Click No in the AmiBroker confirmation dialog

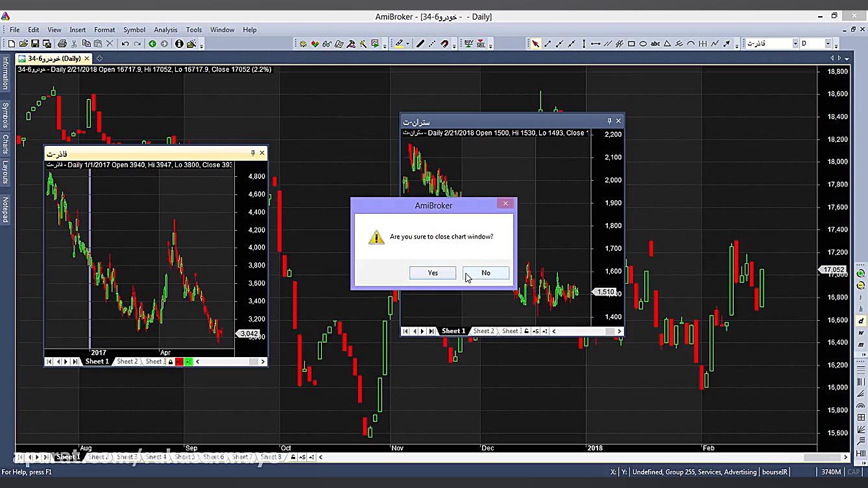(486, 273)
